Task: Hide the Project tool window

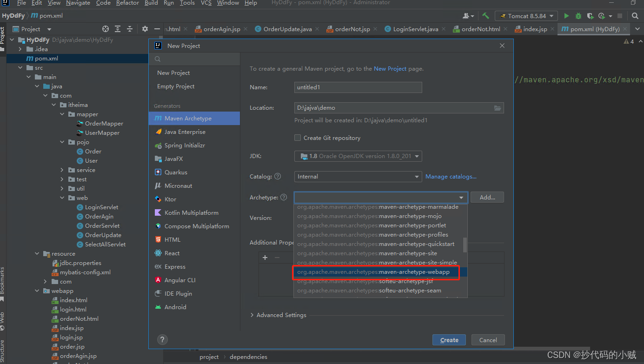Action: [x=157, y=29]
